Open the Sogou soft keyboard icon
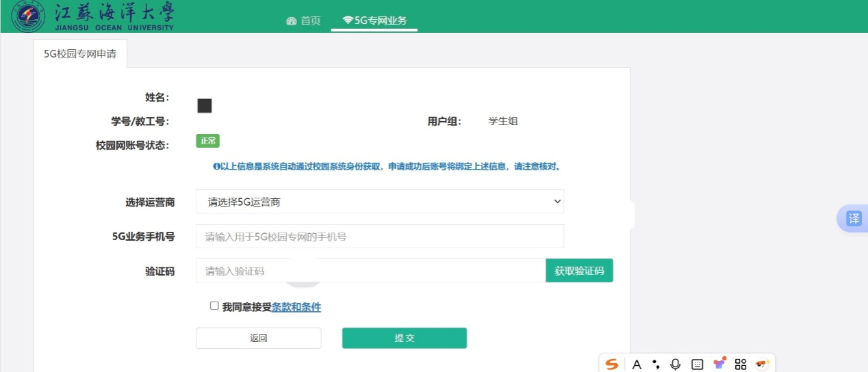This screenshot has height=372, width=868. [x=697, y=364]
